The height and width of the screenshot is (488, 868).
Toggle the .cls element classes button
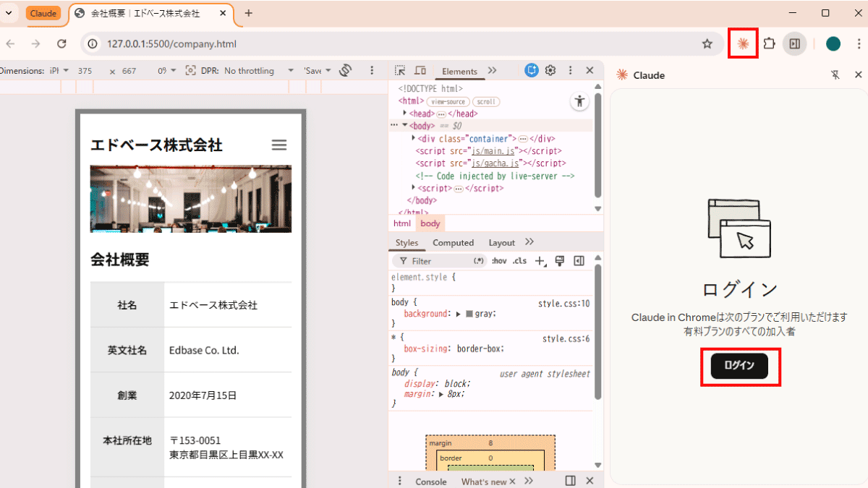coord(519,261)
